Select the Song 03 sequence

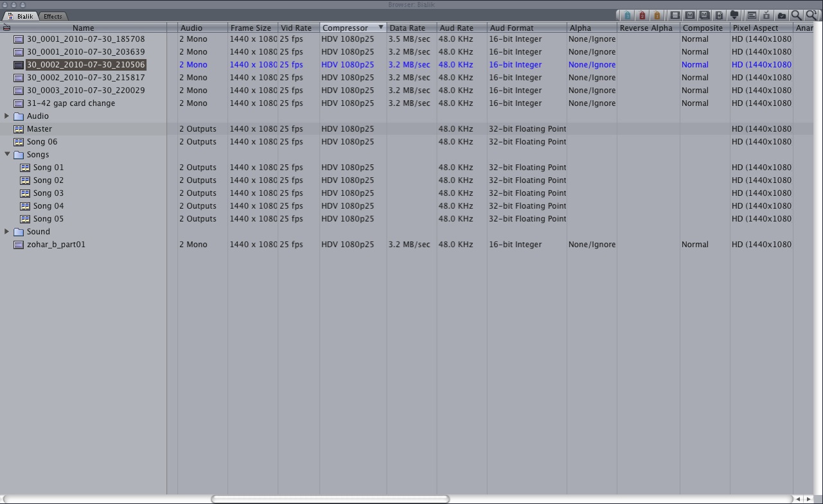[48, 193]
